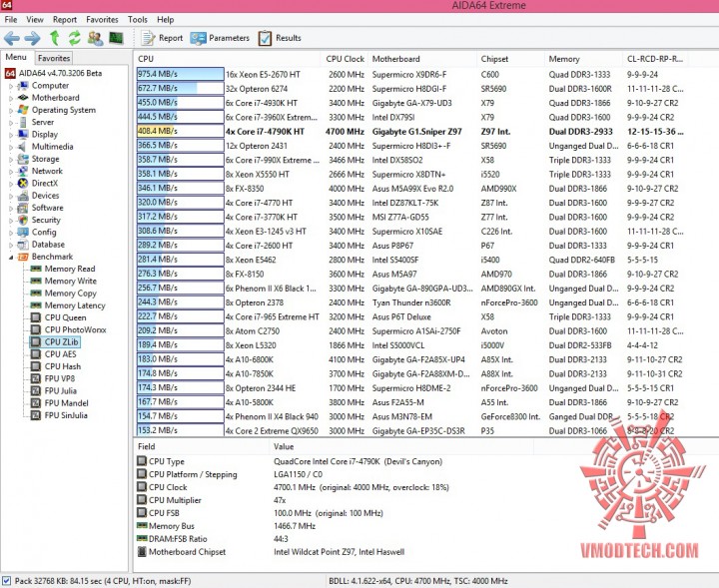The height and width of the screenshot is (588, 719).
Task: Open the File menu
Action: [11, 20]
